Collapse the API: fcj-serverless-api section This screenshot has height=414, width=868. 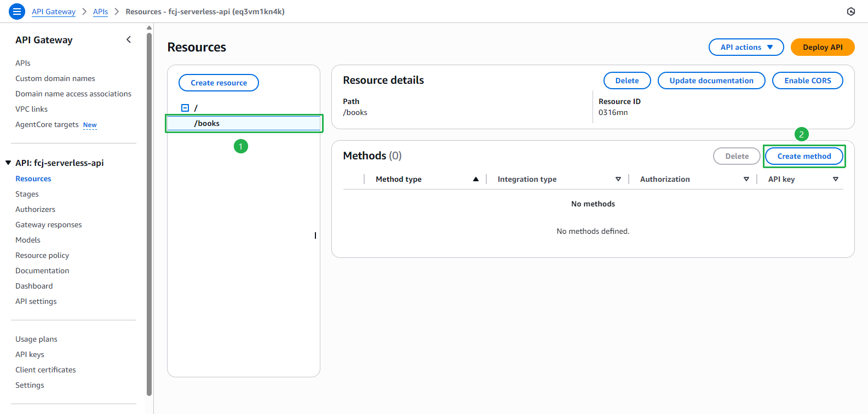(8, 163)
